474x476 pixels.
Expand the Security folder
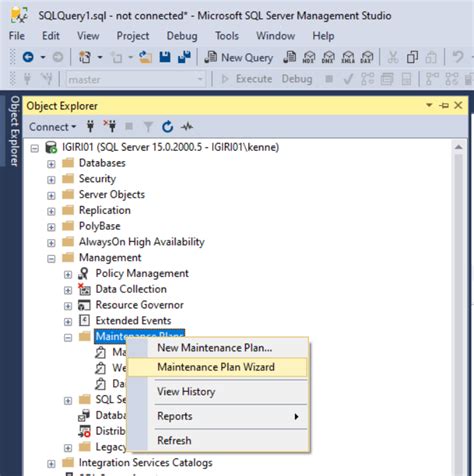51,180
